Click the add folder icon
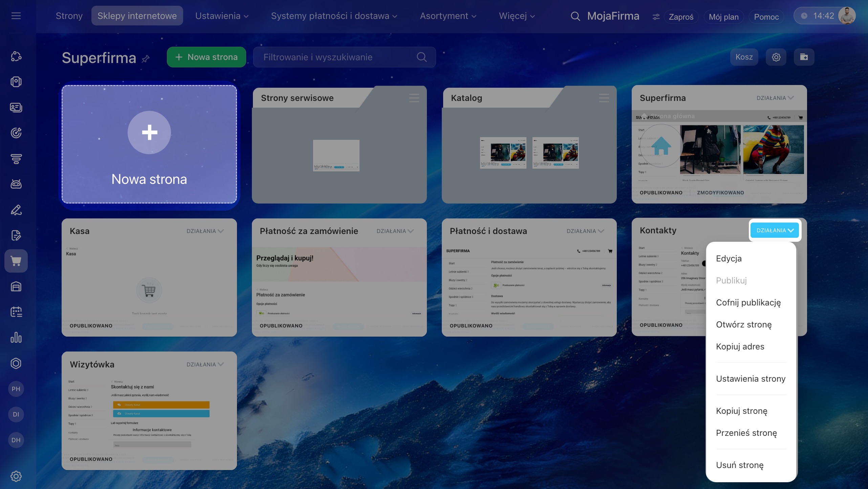This screenshot has height=489, width=868. click(804, 57)
